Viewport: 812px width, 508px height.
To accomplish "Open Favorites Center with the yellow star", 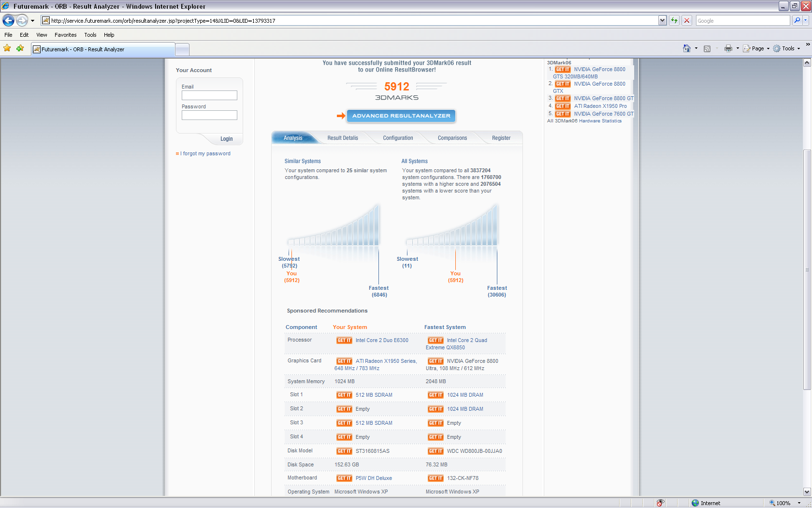I will (x=7, y=48).
